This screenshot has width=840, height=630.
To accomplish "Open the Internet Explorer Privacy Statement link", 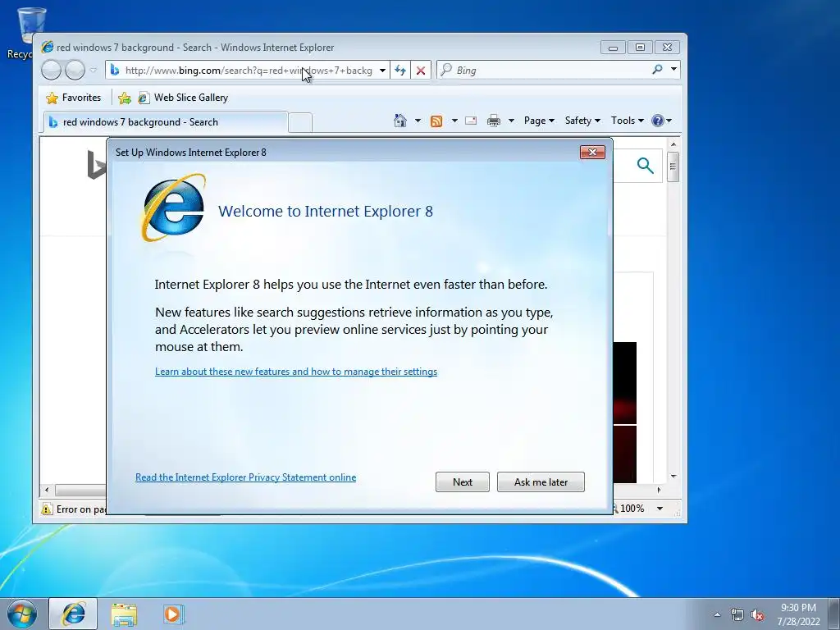I will click(x=245, y=477).
